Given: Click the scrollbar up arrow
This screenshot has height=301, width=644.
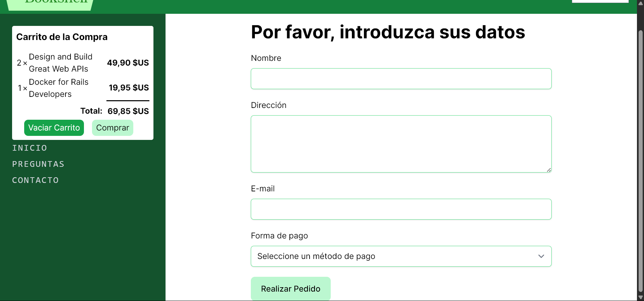Looking at the screenshot, I should 640,3.
